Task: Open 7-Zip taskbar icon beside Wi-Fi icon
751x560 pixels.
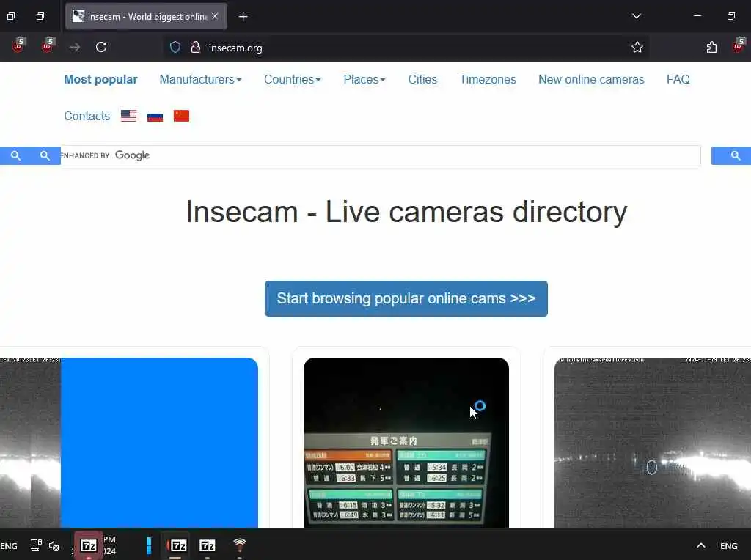Action: (207, 545)
